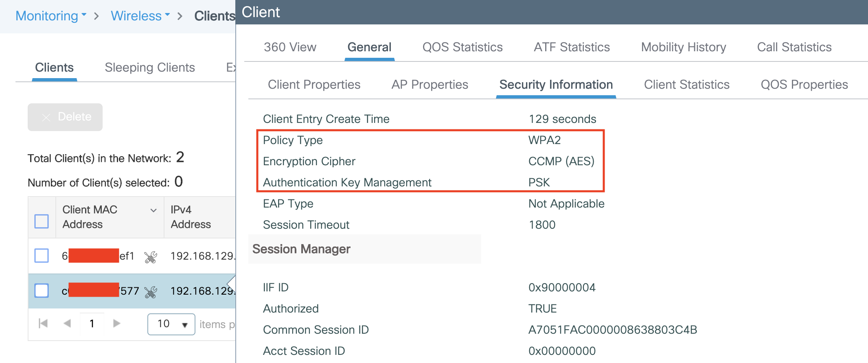Click the page number input field
The image size is (868, 363).
tap(92, 324)
